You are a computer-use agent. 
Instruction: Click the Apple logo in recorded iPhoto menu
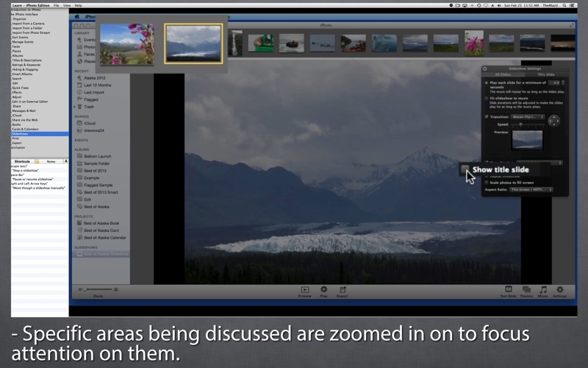coord(77,17)
